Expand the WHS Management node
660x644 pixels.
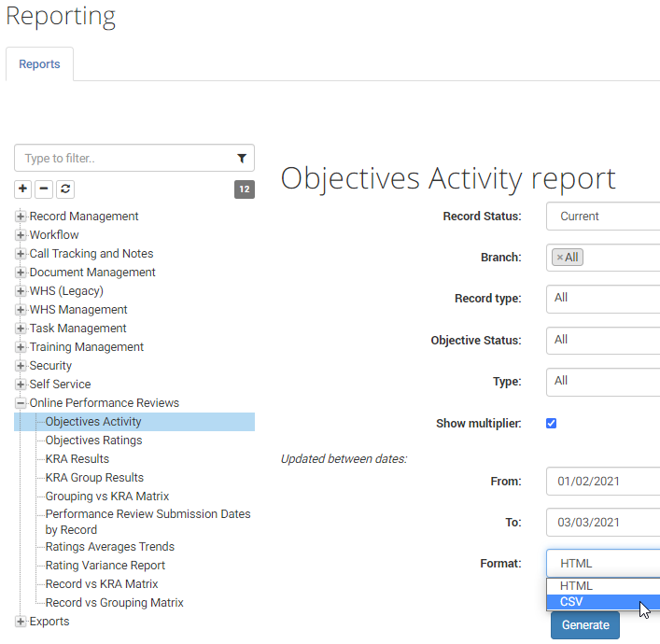coord(21,310)
